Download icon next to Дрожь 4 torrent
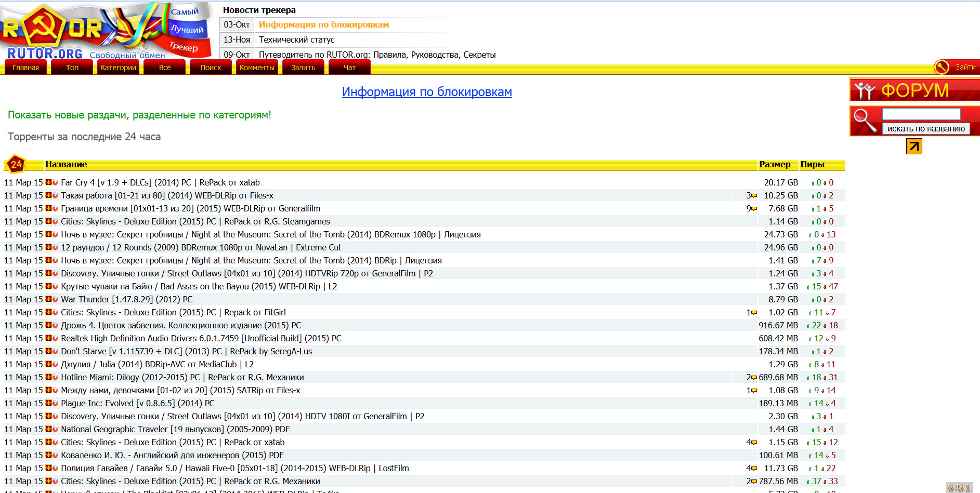980x493 pixels. 48,325
